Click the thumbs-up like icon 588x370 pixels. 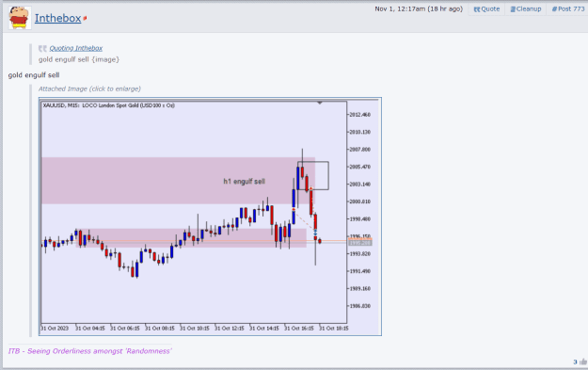(x=583, y=362)
